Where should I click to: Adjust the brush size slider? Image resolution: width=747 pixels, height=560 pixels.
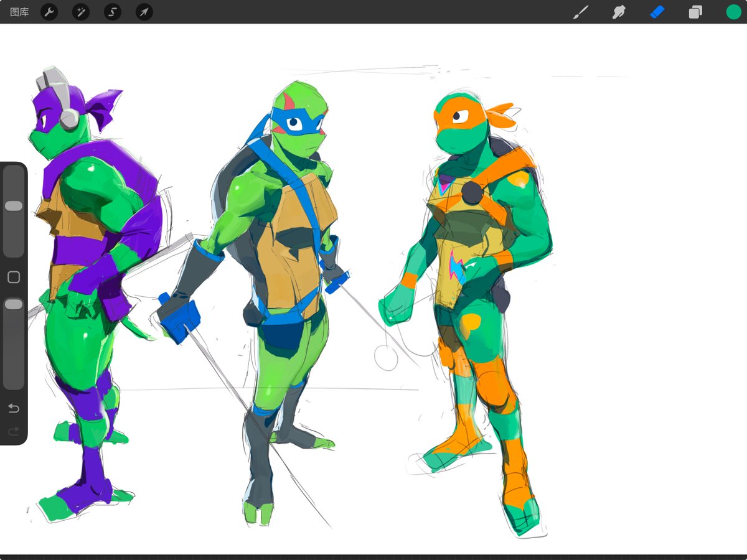coord(14,211)
